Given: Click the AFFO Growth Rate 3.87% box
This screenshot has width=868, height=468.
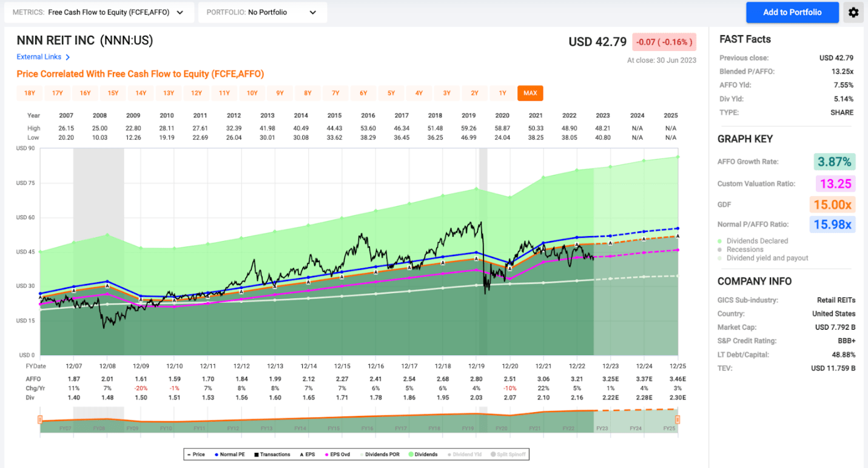Looking at the screenshot, I should tap(834, 161).
